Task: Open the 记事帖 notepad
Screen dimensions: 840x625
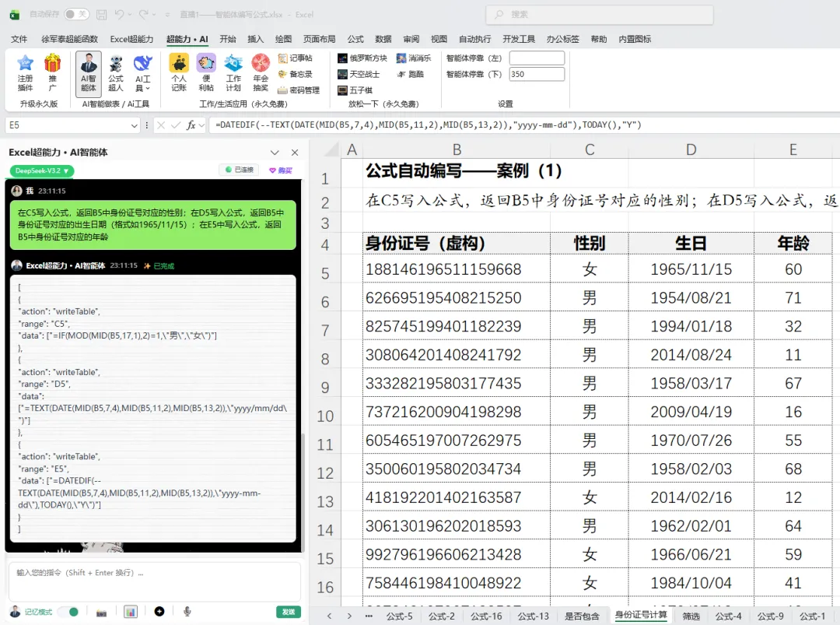Action: click(x=296, y=58)
